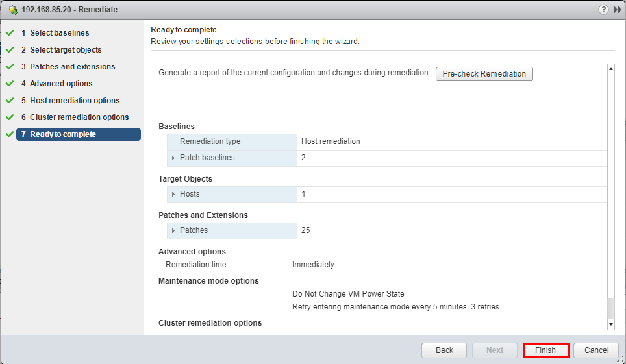The height and width of the screenshot is (364, 626).
Task: Jump to step 3 Patches and extensions
Action: point(72,67)
